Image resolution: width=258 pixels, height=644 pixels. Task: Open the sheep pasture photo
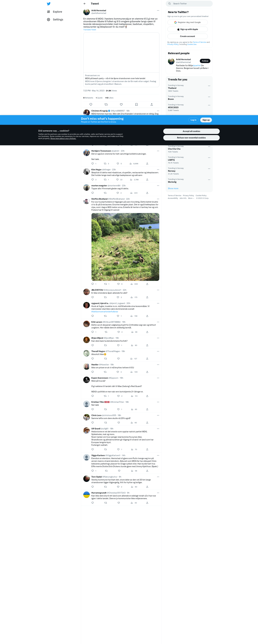point(125,247)
